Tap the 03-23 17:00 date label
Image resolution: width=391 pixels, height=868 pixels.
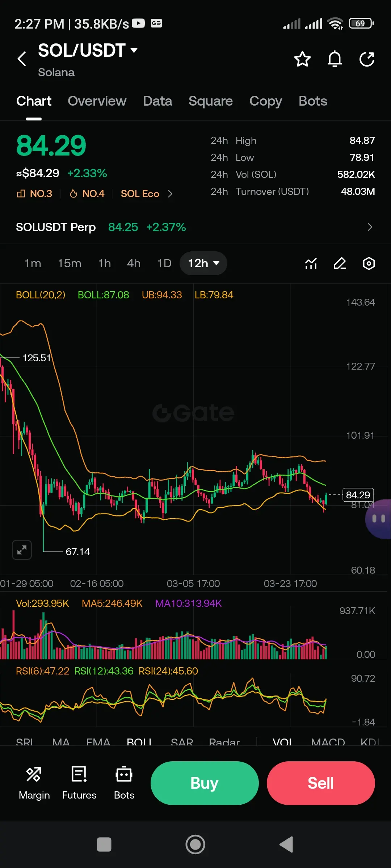click(290, 584)
